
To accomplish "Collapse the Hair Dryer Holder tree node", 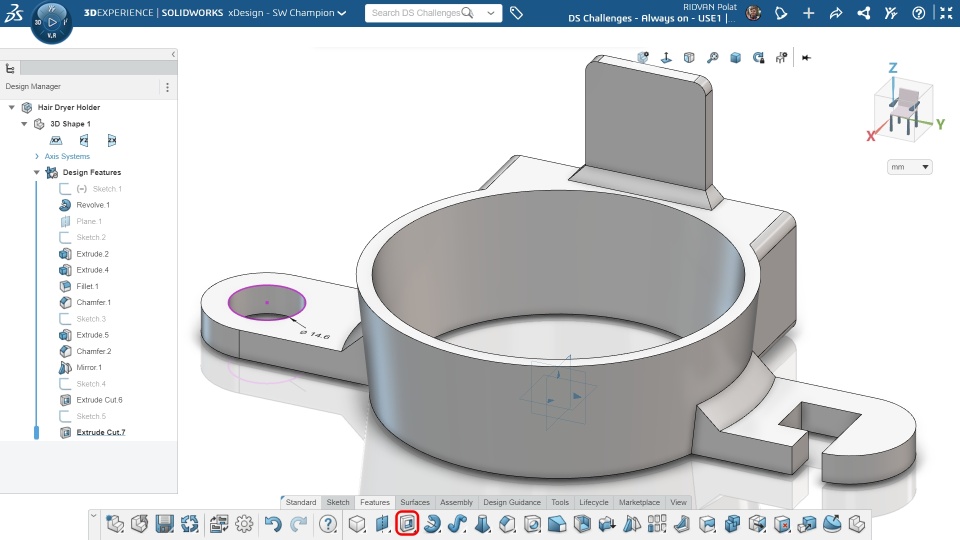I will (x=12, y=107).
